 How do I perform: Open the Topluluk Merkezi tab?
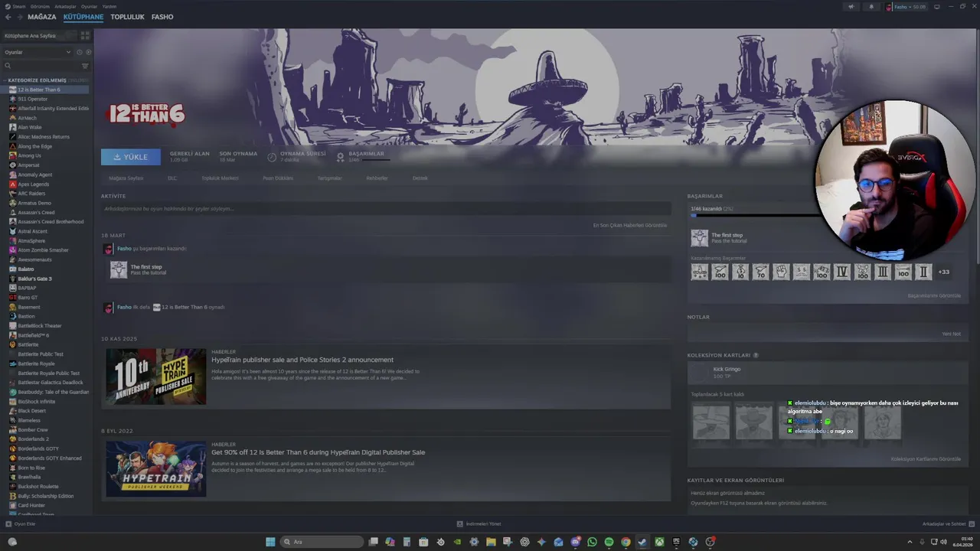(x=220, y=178)
